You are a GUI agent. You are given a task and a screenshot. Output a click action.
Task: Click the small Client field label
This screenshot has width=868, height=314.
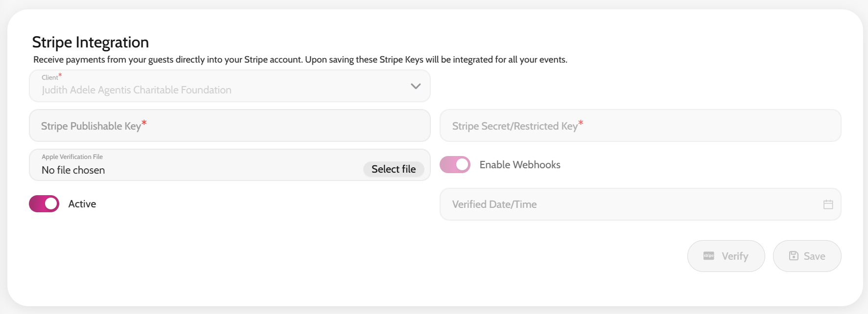50,77
